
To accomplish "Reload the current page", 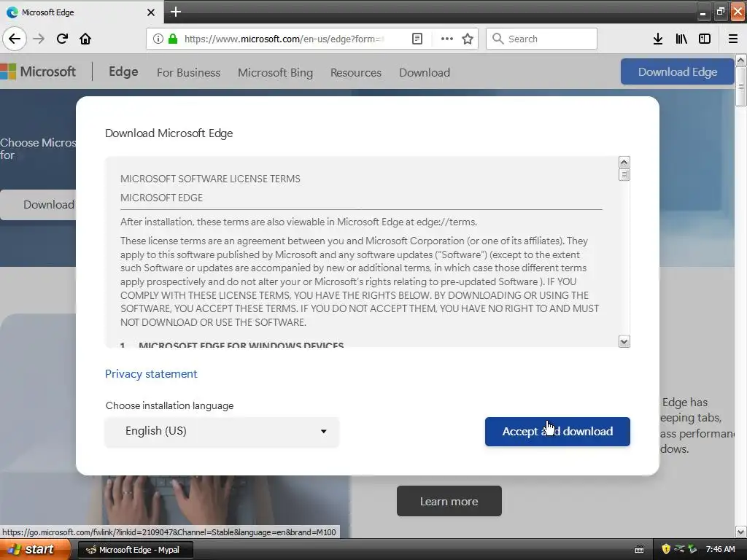I will pyautogui.click(x=62, y=39).
